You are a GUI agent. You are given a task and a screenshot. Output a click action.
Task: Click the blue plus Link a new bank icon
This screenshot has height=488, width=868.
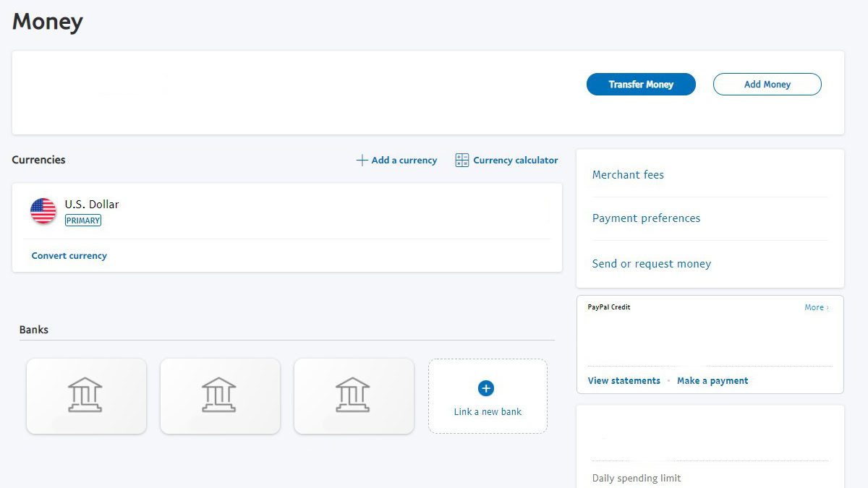[x=487, y=389]
